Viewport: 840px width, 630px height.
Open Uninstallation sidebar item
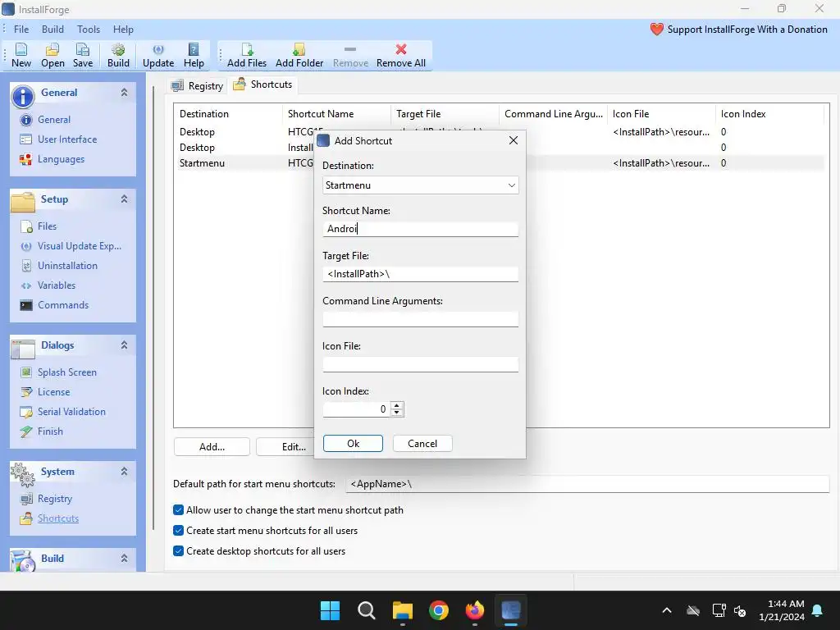(x=67, y=266)
